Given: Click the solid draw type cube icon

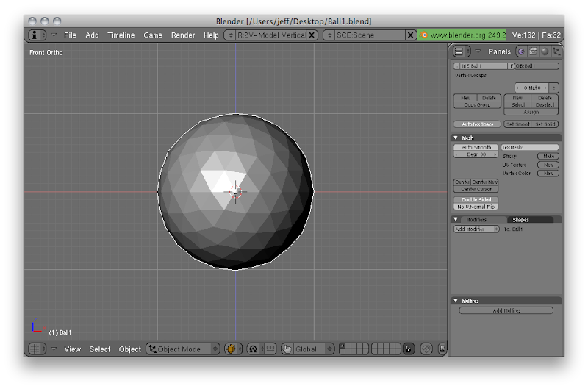Looking at the screenshot, I should (233, 349).
